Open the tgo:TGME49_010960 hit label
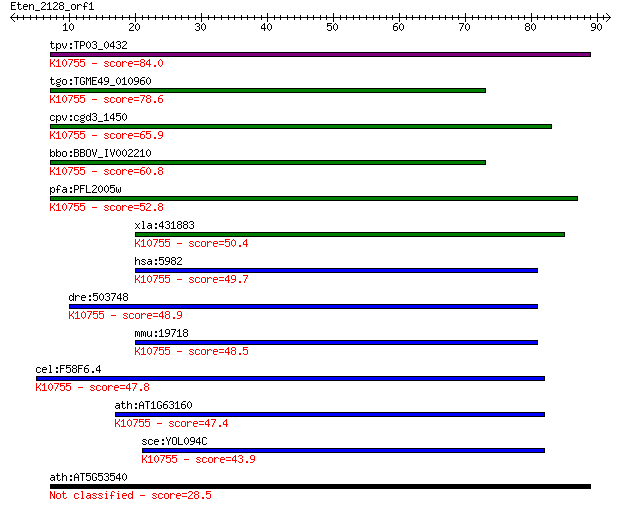620x509 pixels. coord(100,81)
